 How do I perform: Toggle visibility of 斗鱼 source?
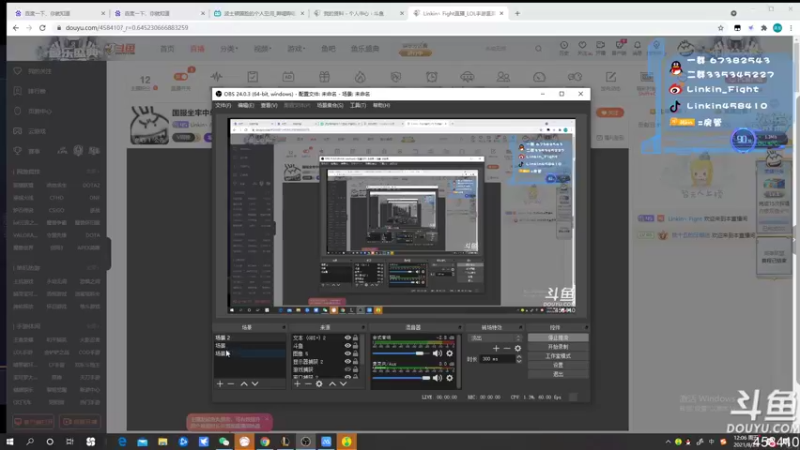tap(348, 345)
